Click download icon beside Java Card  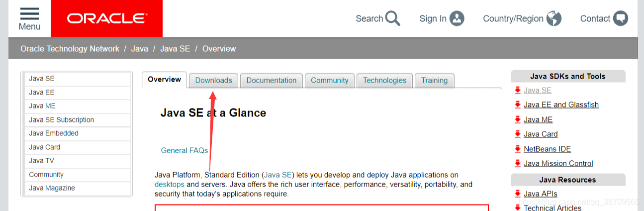(x=518, y=134)
